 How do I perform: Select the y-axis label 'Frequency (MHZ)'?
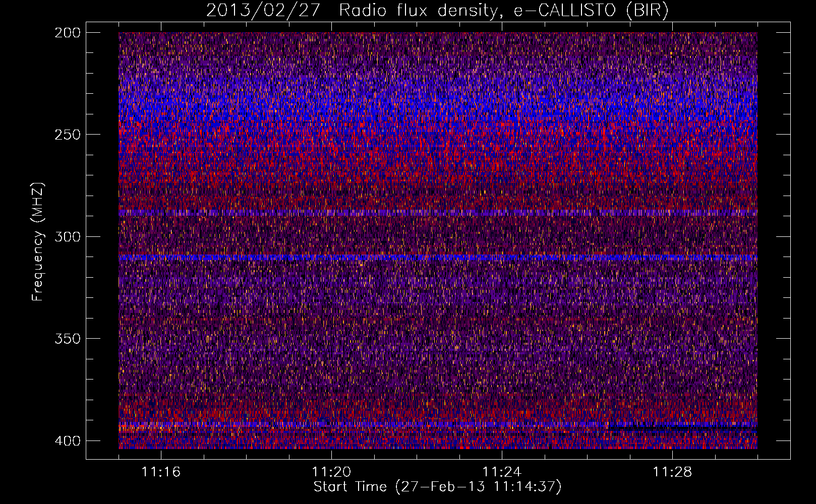(38, 242)
